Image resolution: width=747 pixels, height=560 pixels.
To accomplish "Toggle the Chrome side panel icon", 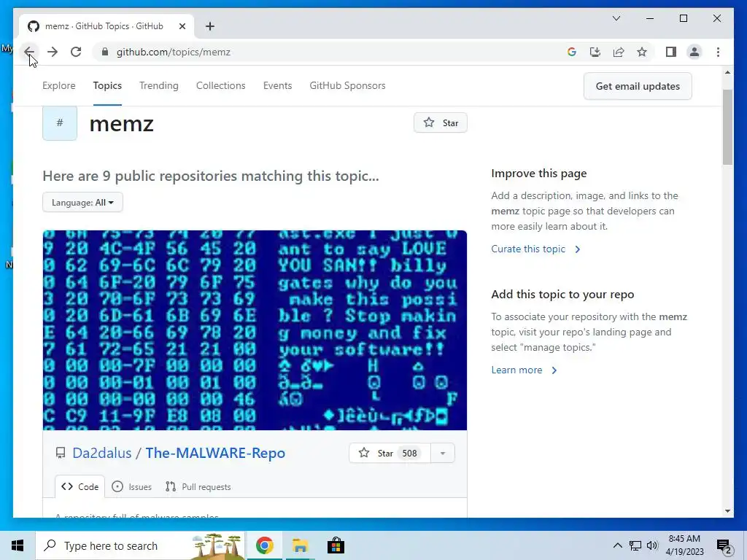I will (671, 52).
